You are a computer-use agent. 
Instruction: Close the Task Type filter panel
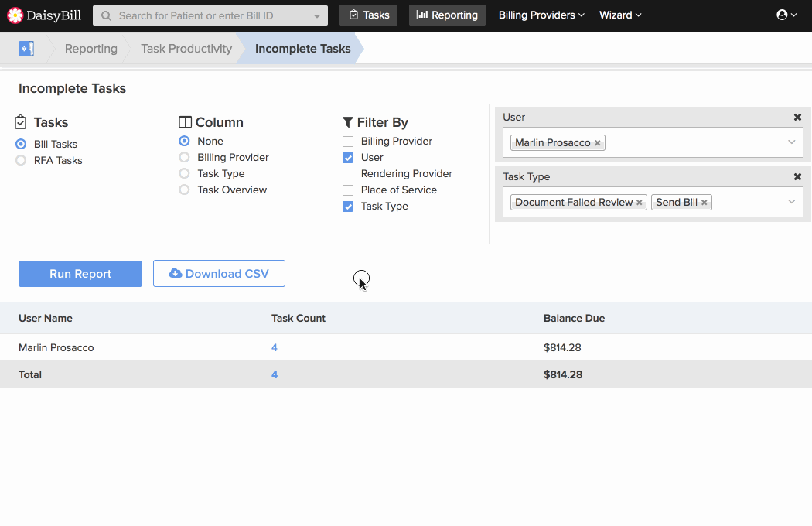point(797,176)
